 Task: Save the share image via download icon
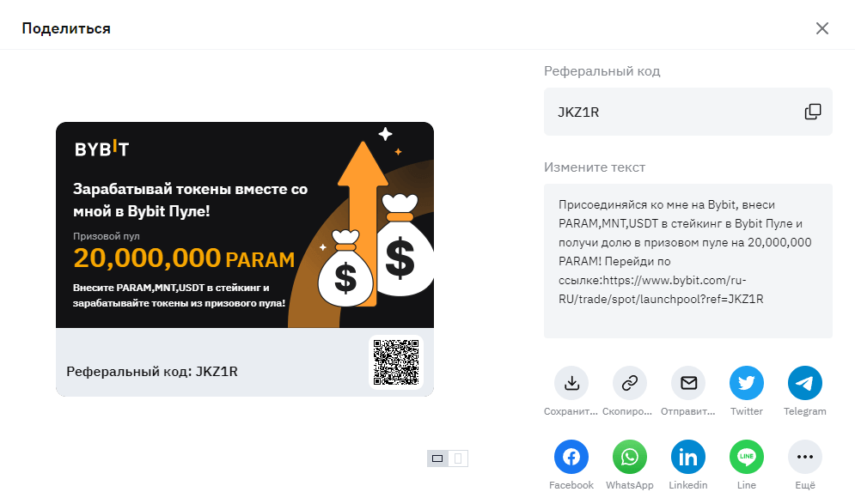[571, 383]
